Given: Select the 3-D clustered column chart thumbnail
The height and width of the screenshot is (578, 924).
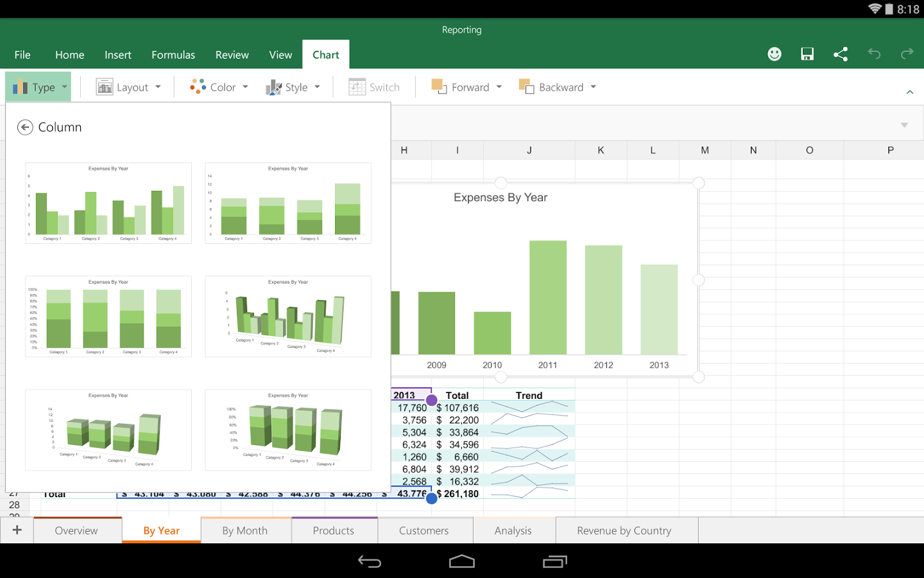Looking at the screenshot, I should (287, 317).
